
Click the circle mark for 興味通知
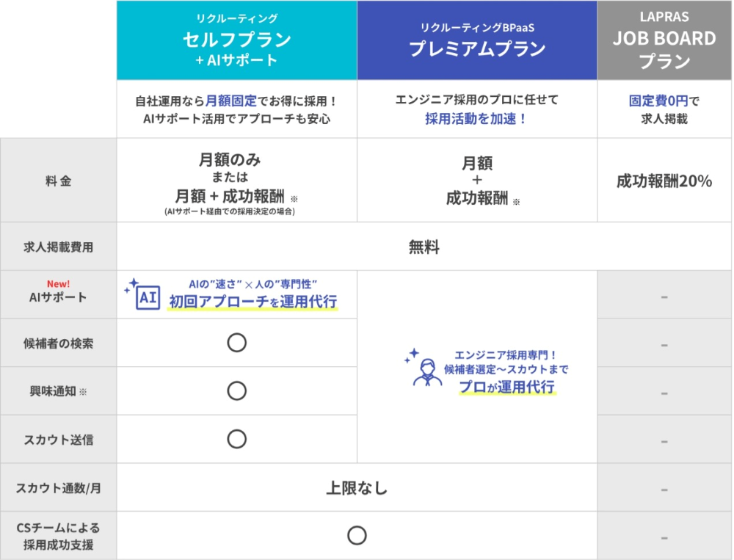(236, 391)
